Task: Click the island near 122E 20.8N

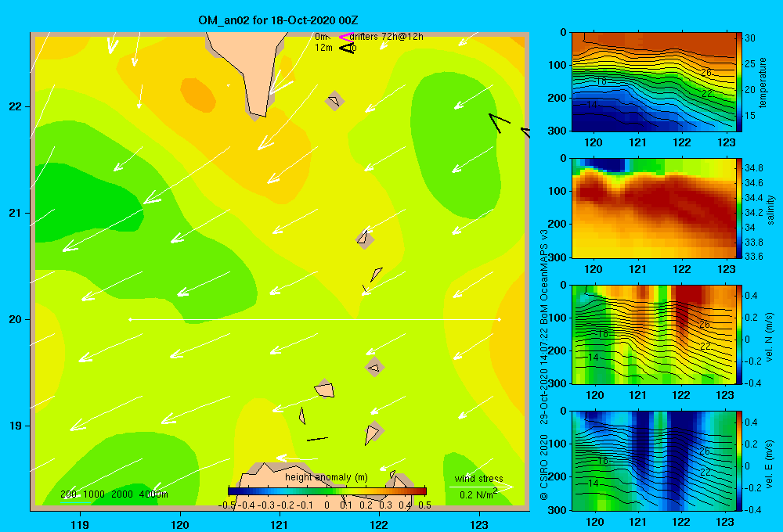Action: pyautogui.click(x=365, y=239)
